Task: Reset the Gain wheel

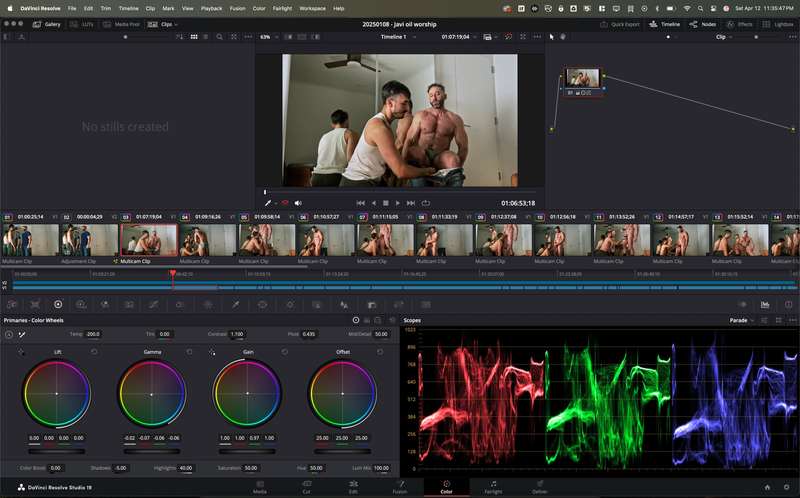Action: (285, 352)
